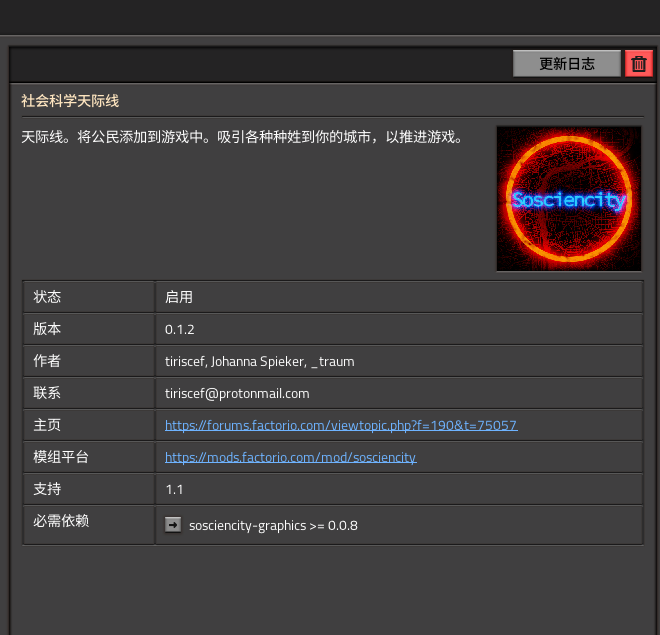Click the author names tiriscef, Johanna Spieker
The image size is (660, 635).
click(x=259, y=361)
